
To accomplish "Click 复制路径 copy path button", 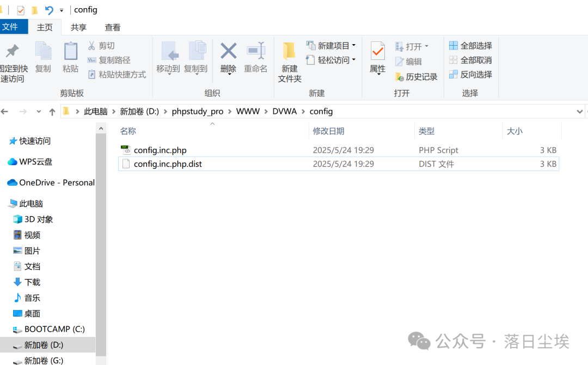I will pos(109,60).
